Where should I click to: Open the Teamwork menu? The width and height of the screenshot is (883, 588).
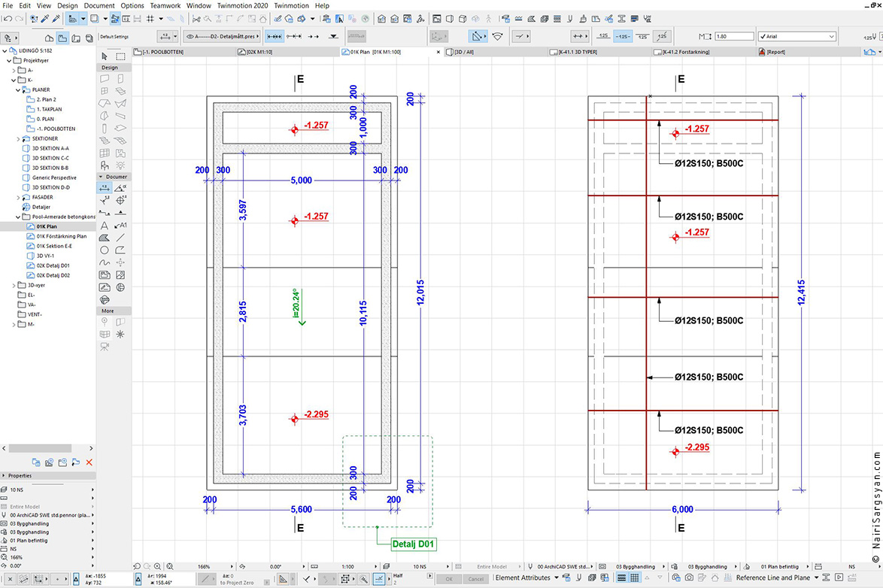pos(165,5)
